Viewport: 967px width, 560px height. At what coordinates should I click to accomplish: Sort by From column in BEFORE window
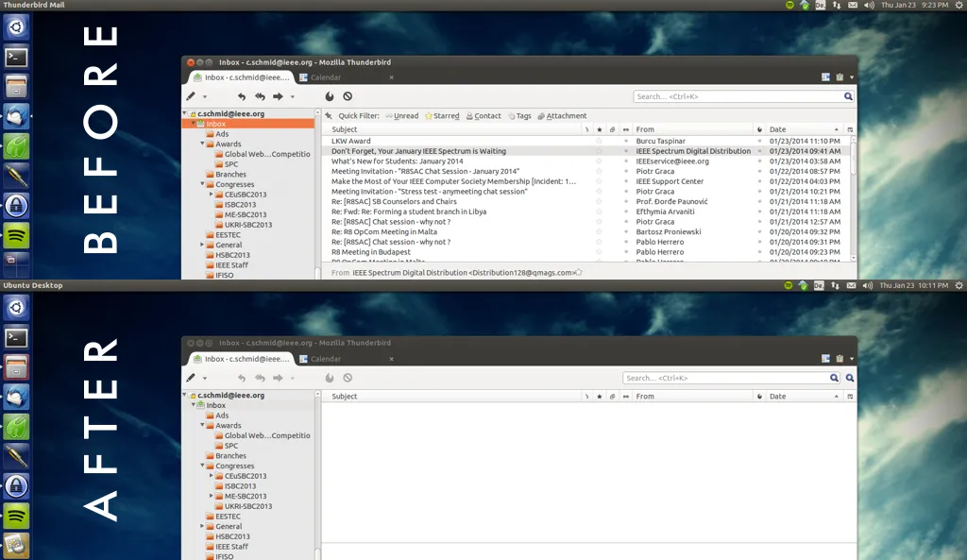click(x=692, y=129)
